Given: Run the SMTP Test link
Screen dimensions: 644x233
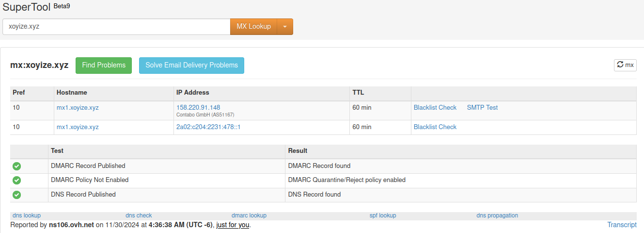Looking at the screenshot, I should (482, 108).
